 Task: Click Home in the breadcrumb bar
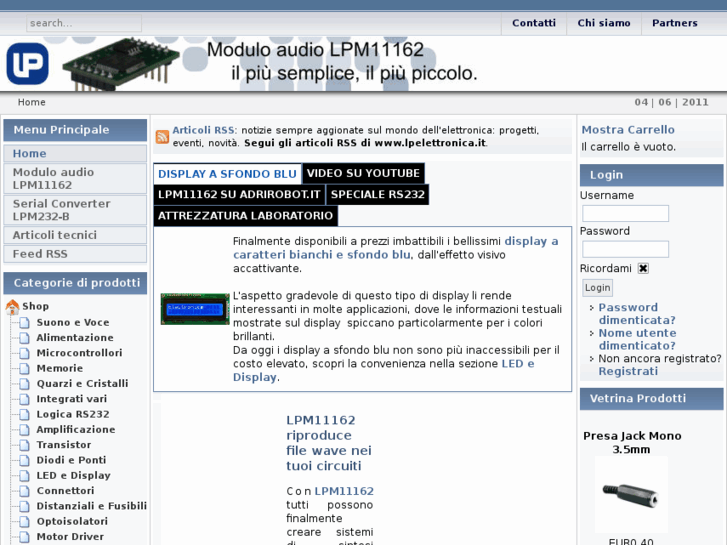pyautogui.click(x=32, y=102)
